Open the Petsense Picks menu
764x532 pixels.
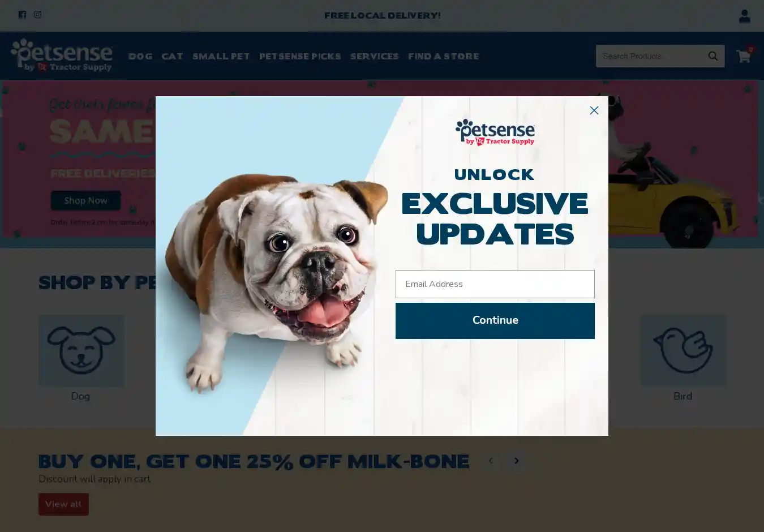[x=300, y=56]
